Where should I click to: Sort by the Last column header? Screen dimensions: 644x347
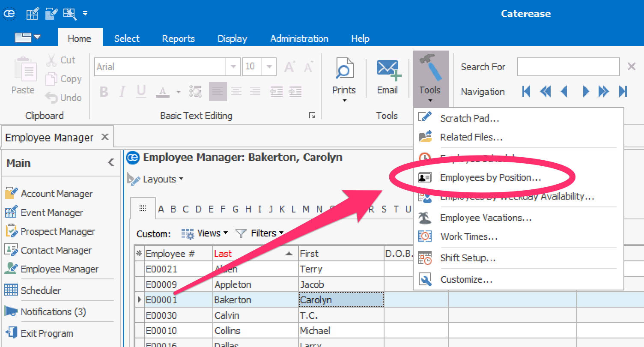(x=255, y=254)
